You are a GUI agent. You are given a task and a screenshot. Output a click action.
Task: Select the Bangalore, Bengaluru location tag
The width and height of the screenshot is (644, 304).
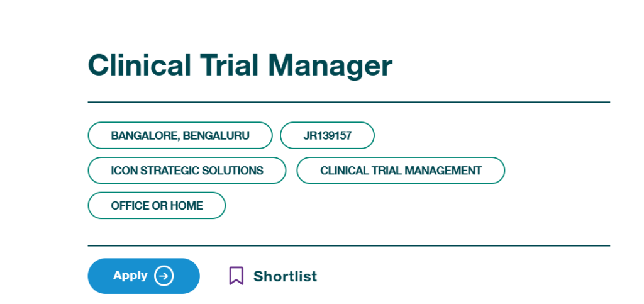180,135
